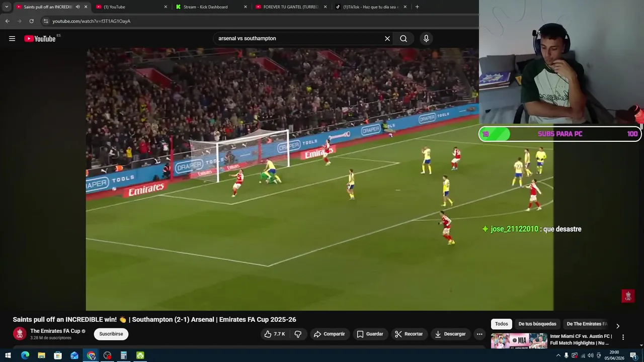Dislike the video with thumbs down
The image size is (644, 362).
(298, 334)
